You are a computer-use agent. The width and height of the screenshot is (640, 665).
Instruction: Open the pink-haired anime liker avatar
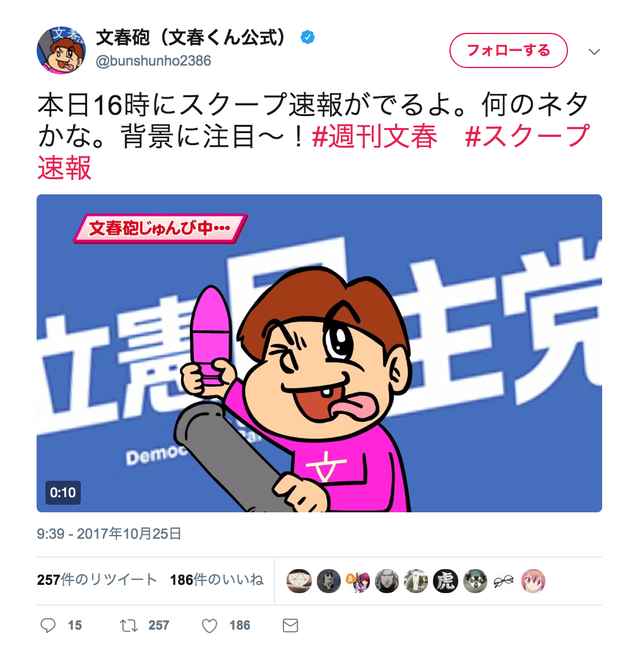[533, 581]
